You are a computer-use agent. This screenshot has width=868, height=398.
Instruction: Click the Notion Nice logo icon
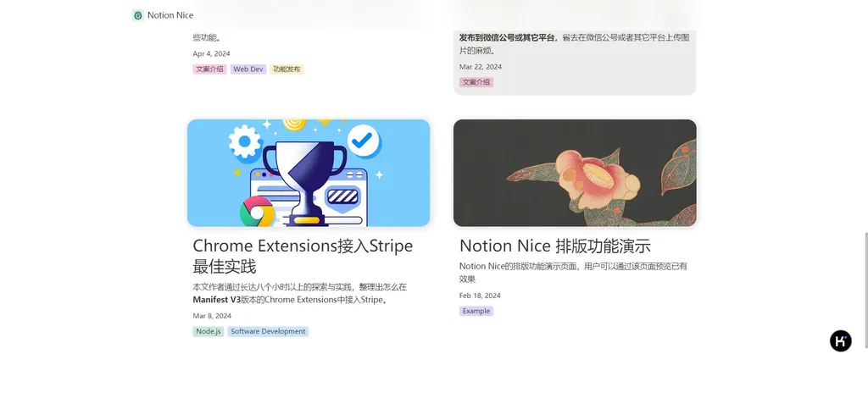coord(138,15)
